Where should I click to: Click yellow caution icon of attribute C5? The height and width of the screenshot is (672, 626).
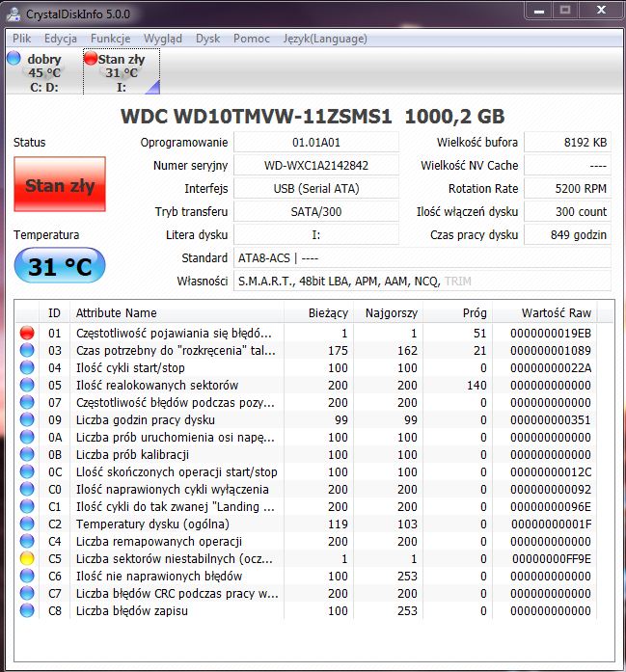(x=27, y=558)
